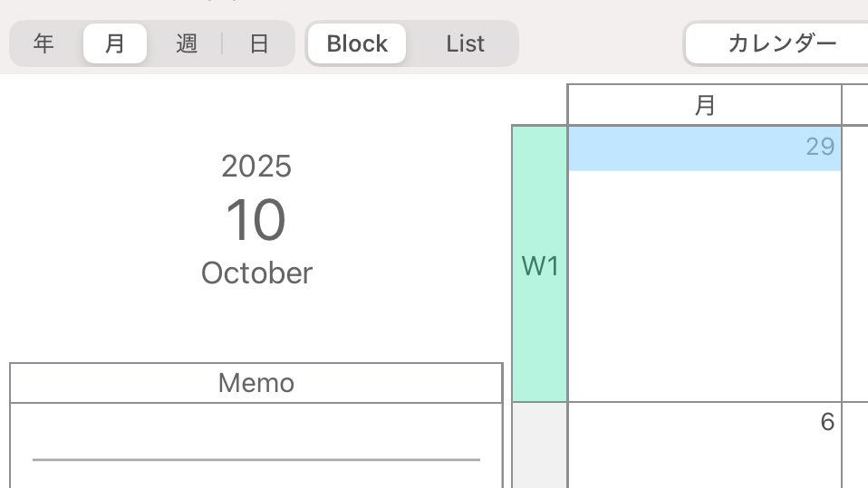Select the blue date bar showing 29
This screenshot has height=488, width=868.
tap(704, 148)
